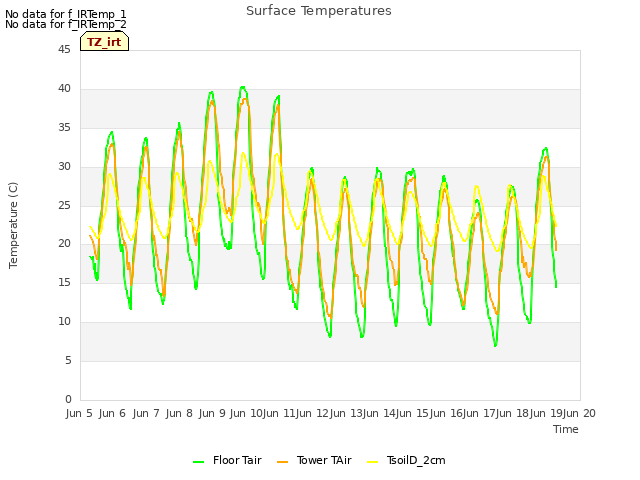Click the Jun 7 x-axis tick label
640x480 pixels.
(146, 413)
